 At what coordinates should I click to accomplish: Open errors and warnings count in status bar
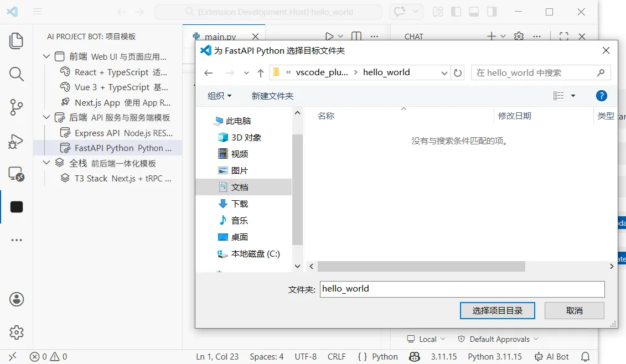49,356
